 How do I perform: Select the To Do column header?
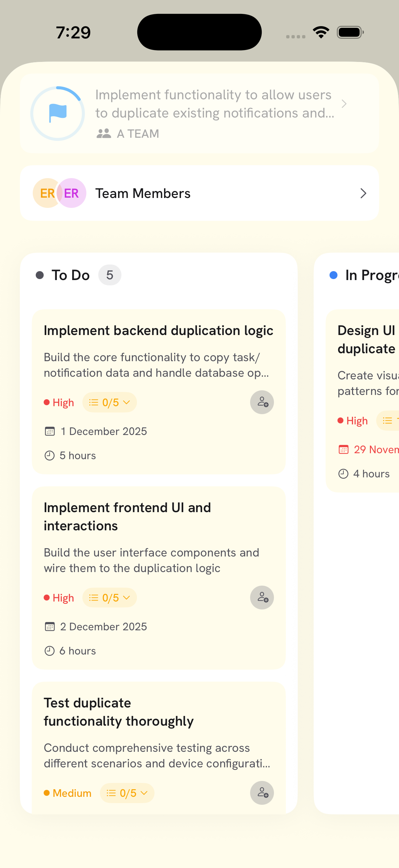tap(70, 275)
